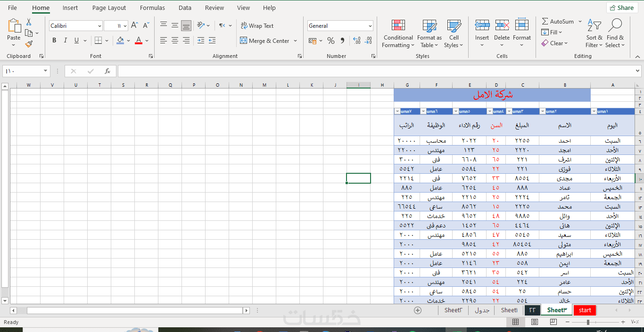Toggle Bold formatting
The image size is (644, 332).
click(x=54, y=40)
